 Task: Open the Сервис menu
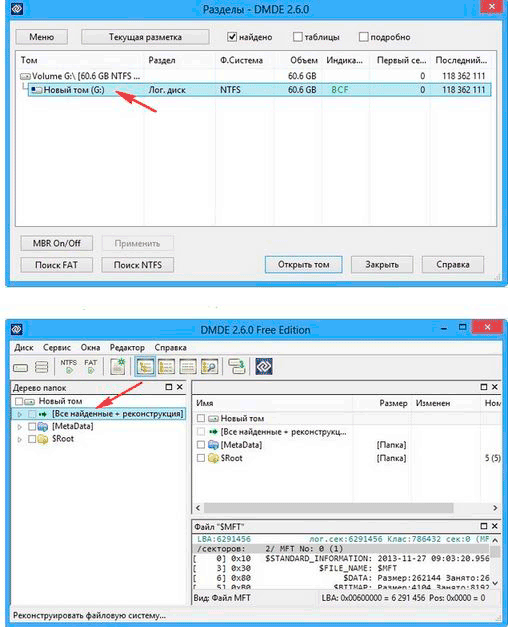57,347
